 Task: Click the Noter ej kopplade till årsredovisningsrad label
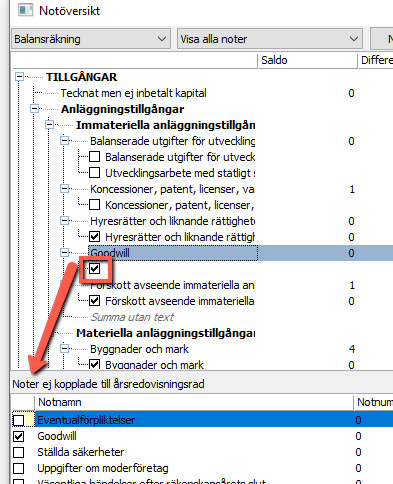point(108,384)
